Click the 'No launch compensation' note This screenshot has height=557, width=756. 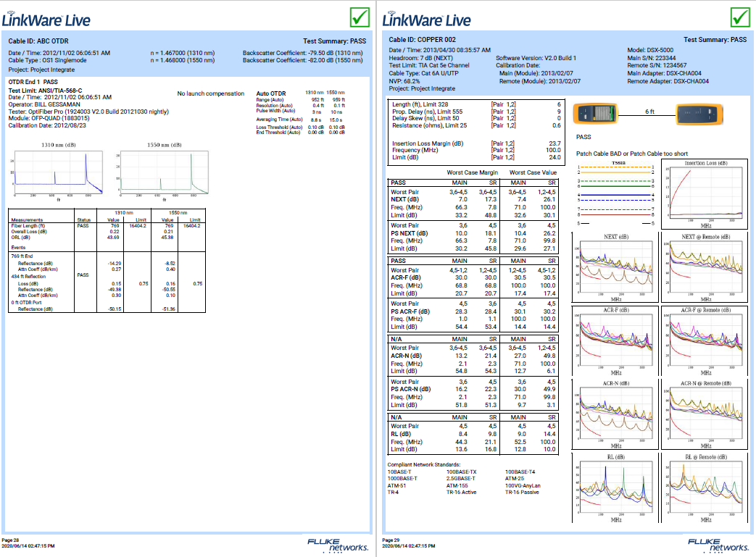click(x=211, y=93)
